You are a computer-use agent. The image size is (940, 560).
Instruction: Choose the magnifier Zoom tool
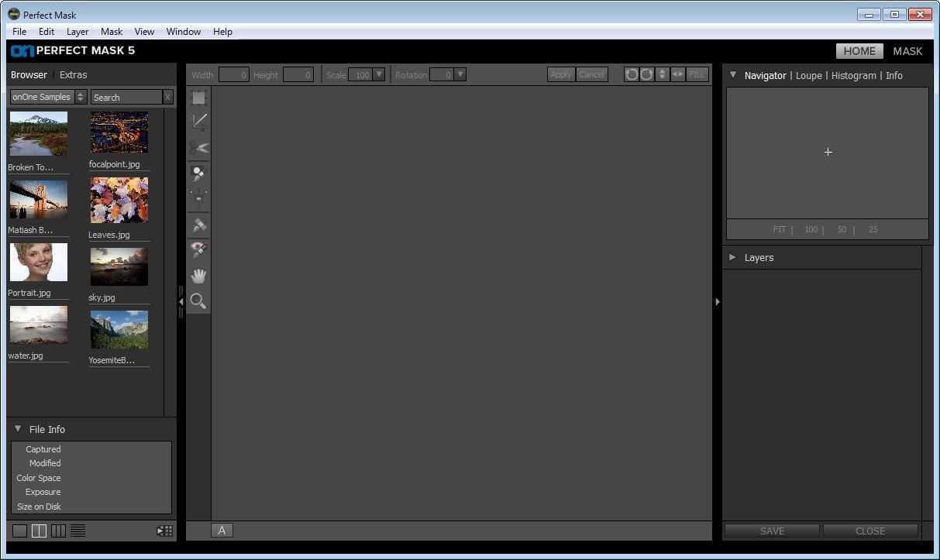point(199,301)
